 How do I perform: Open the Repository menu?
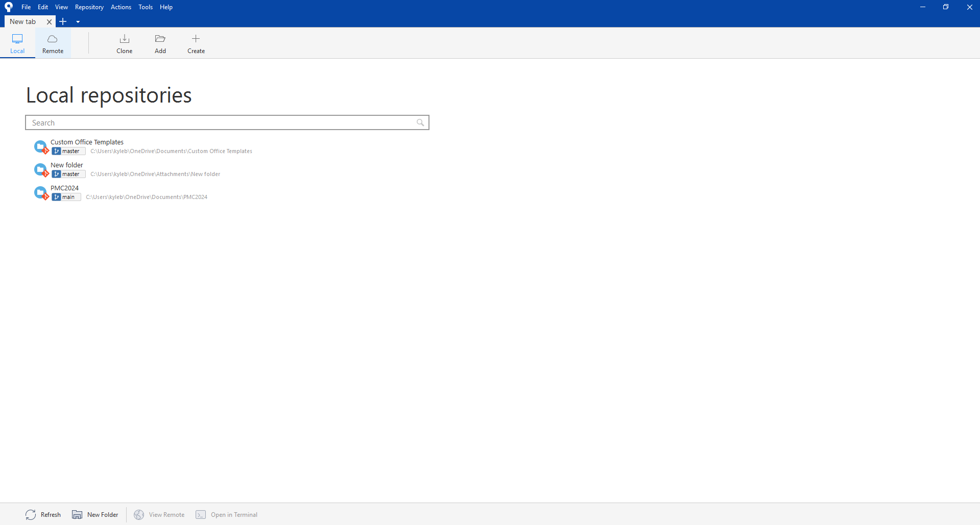point(89,7)
